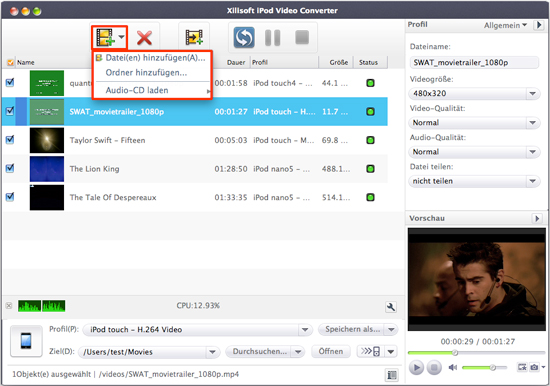The width and height of the screenshot is (550, 386).
Task: Click the Add File(s) filmstrip icon
Action: [105, 37]
